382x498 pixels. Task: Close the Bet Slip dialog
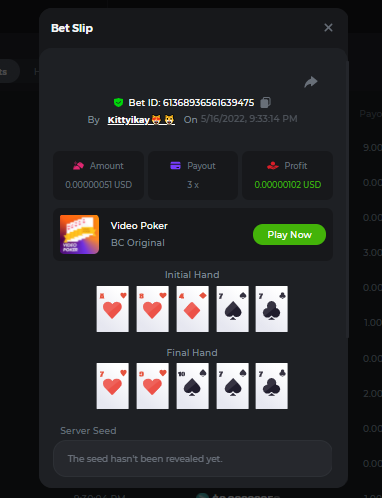tap(328, 28)
